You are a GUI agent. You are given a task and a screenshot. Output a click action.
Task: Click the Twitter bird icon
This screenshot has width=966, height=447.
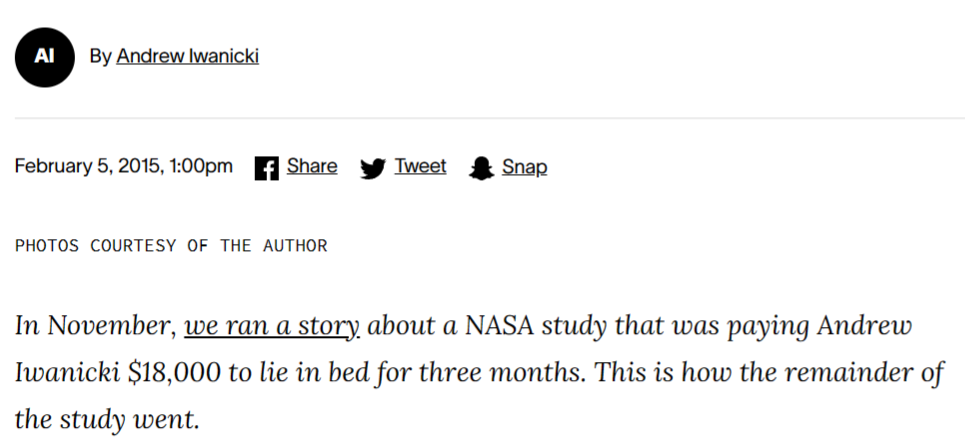point(373,168)
